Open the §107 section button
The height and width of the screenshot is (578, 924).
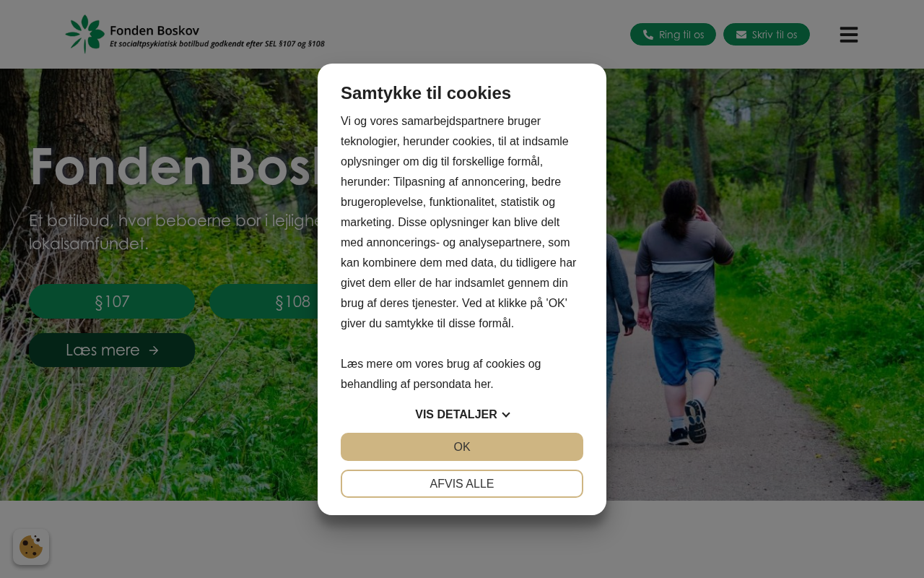(x=112, y=301)
